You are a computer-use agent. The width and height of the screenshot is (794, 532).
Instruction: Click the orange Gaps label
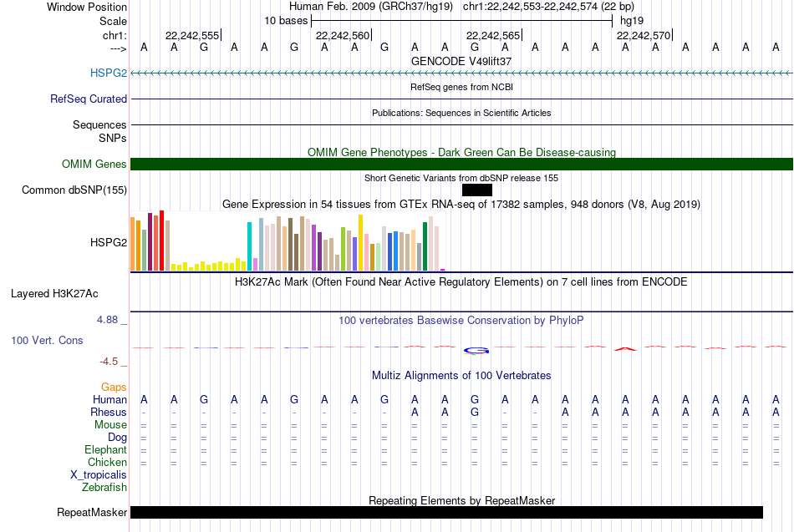click(114, 388)
